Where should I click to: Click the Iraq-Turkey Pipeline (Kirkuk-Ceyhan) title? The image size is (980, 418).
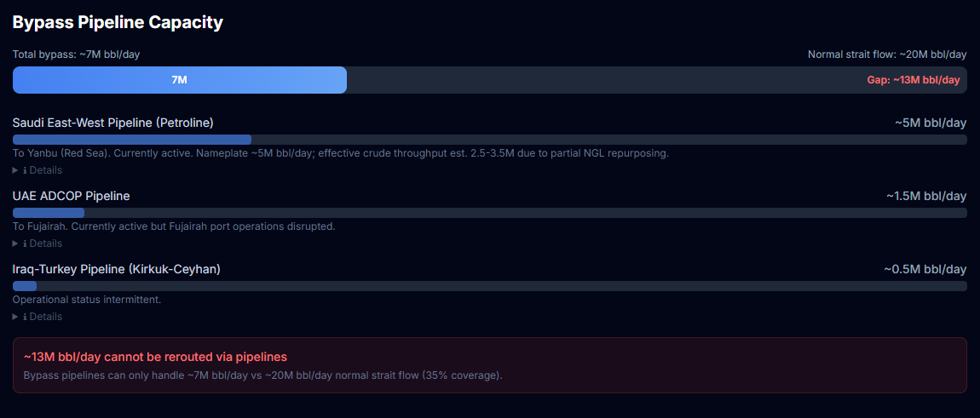point(116,269)
